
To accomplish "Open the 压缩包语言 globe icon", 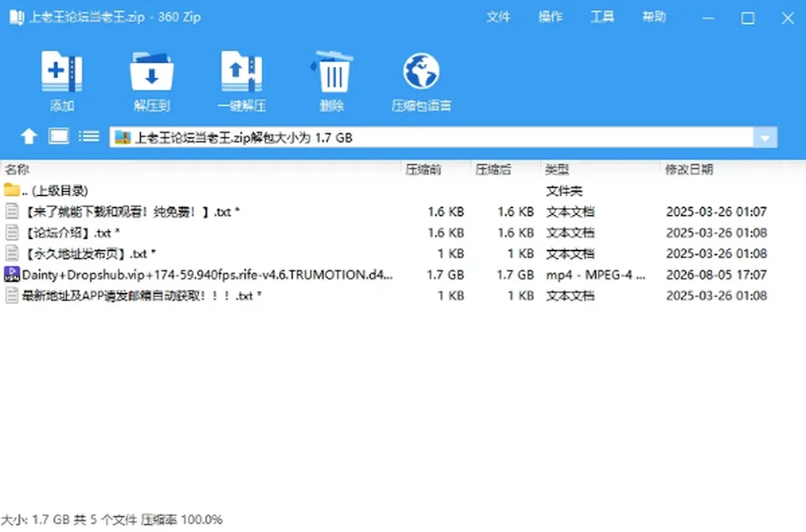I will pyautogui.click(x=421, y=70).
